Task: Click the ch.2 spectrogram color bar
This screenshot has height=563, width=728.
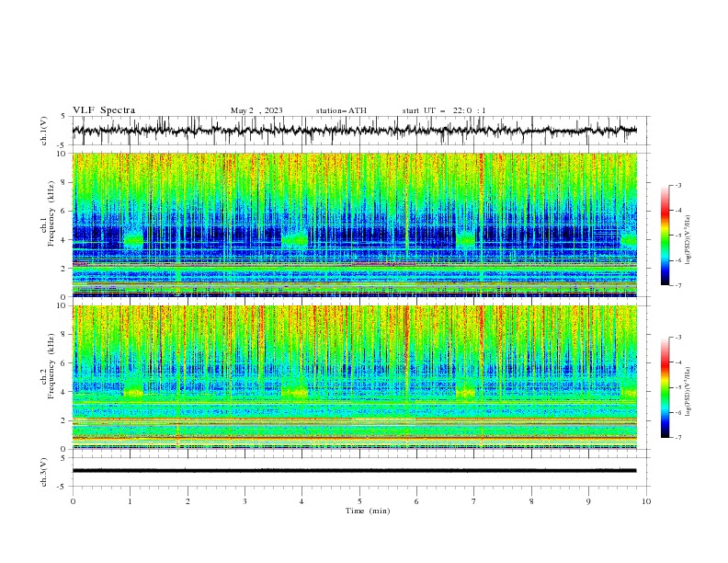Action: point(665,387)
